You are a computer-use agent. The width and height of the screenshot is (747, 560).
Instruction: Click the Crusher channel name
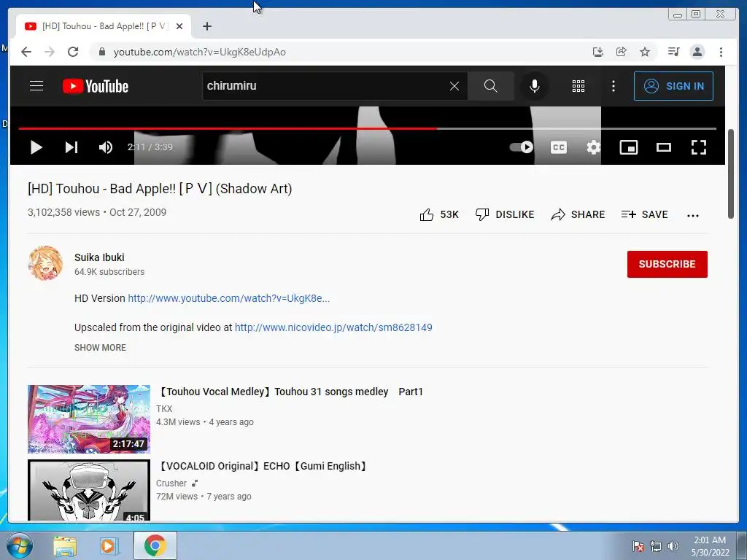171,483
